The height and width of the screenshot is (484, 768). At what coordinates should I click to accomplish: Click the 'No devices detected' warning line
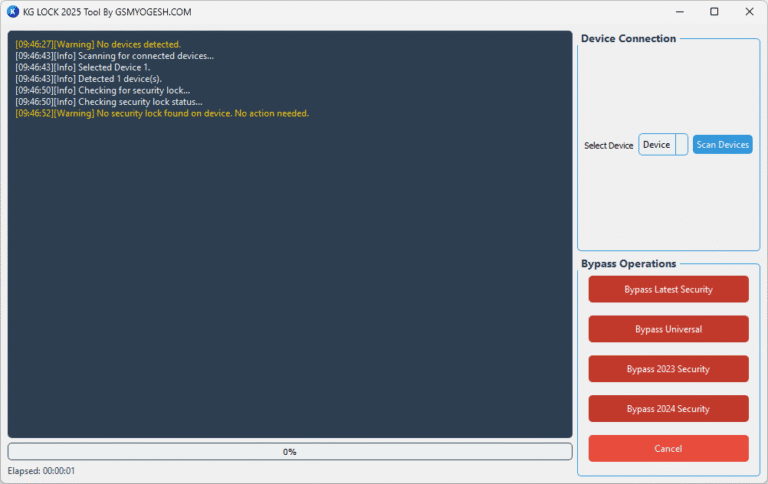(x=98, y=44)
